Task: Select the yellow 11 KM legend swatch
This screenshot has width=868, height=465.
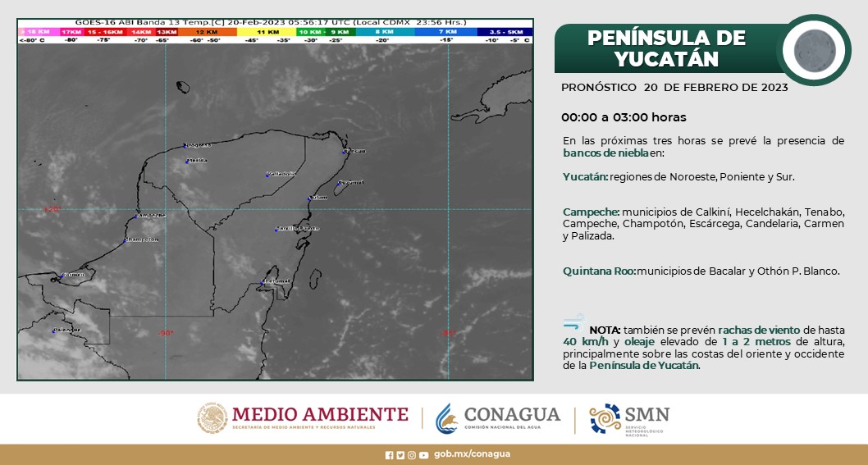Action: click(x=267, y=32)
